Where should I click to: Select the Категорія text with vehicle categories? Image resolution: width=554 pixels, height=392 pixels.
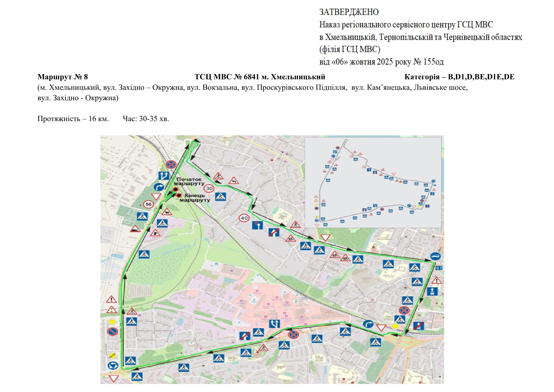459,77
